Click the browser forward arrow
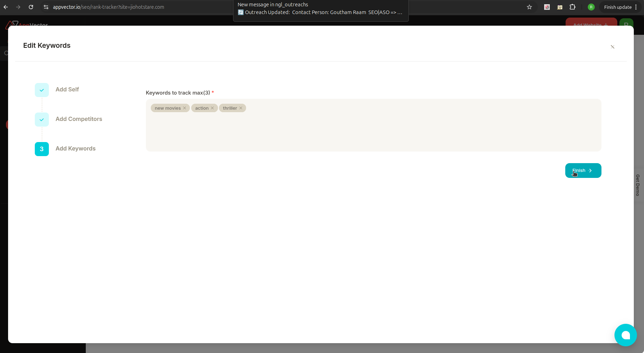644x353 pixels. [x=18, y=7]
